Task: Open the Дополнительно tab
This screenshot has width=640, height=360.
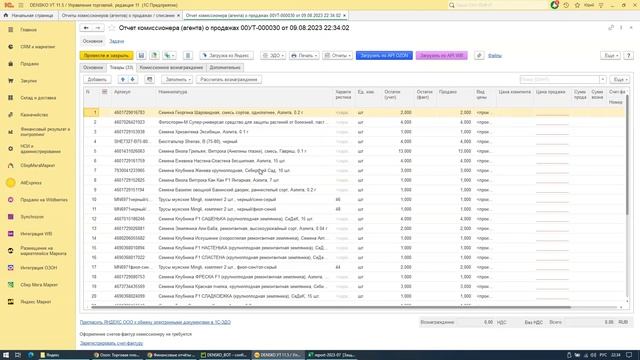Action: tap(225, 67)
